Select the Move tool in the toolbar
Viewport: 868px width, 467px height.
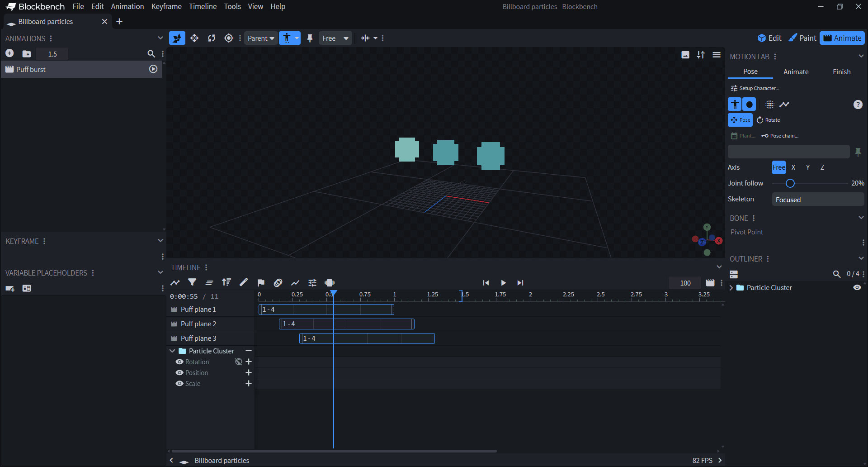[x=194, y=38]
